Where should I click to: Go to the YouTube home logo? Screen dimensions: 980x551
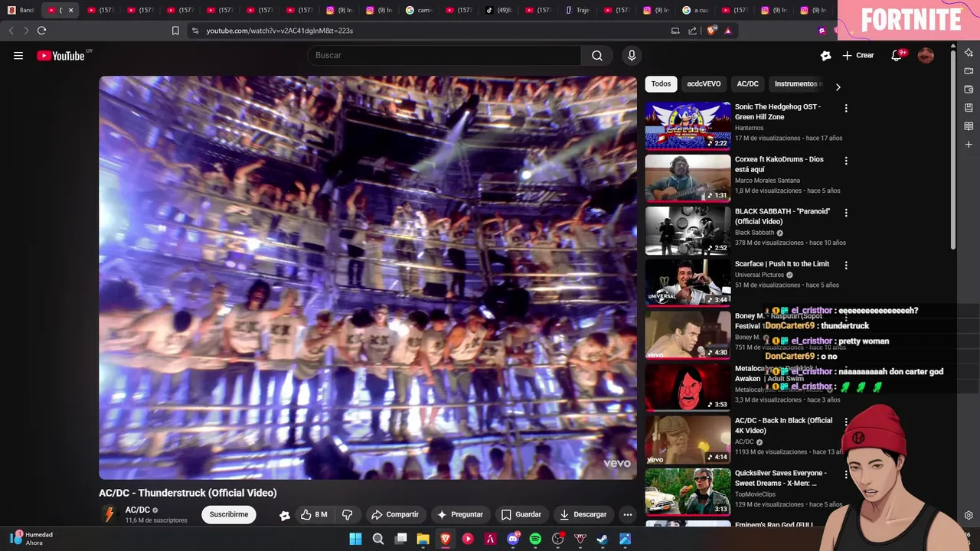point(61,55)
